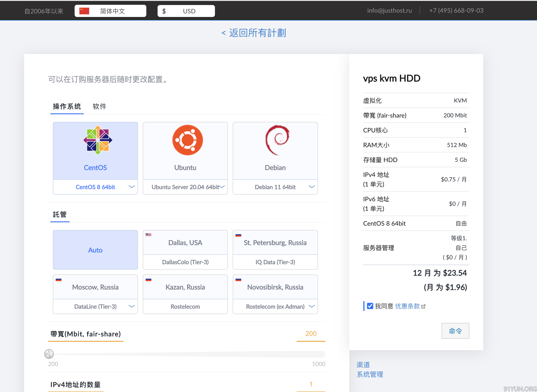Screen dimensions: 537x392
Task: Switch to the 操作系统 tab
Action: pos(67,106)
